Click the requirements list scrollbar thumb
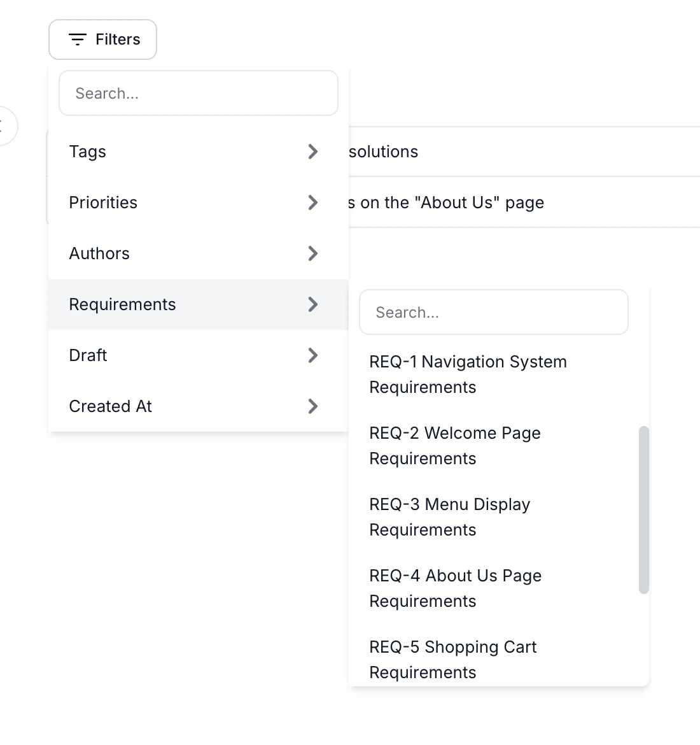 tap(643, 510)
